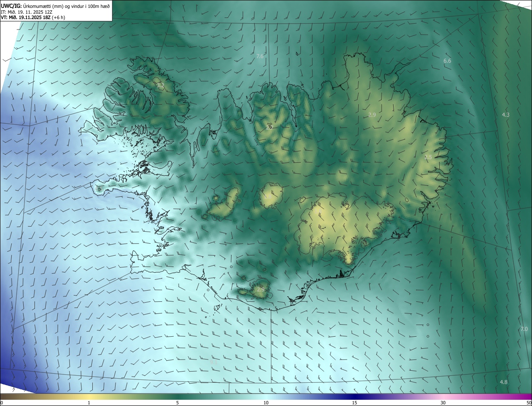Image resolution: width=532 pixels, height=406 pixels.
Task: Click the colorbar tick label 30
Action: (443, 403)
